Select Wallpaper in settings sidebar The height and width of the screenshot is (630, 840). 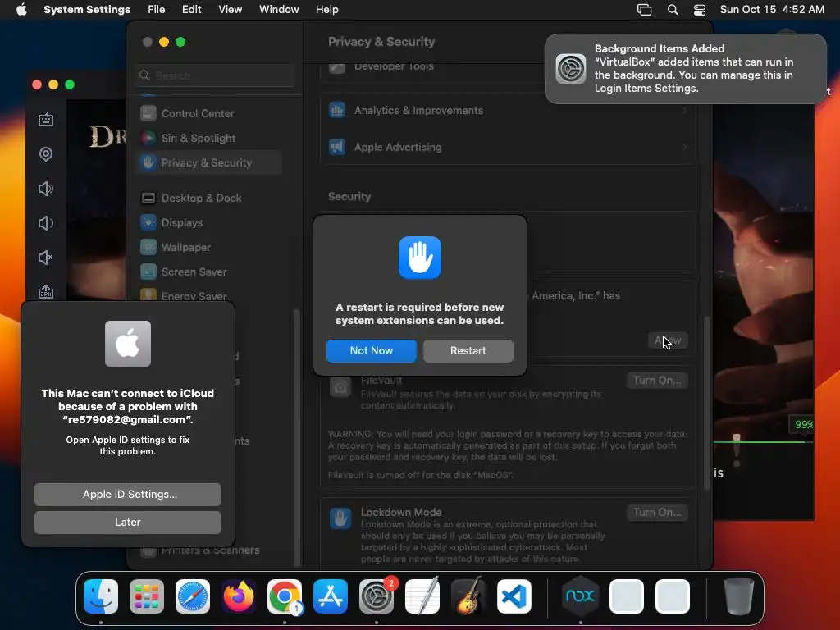pos(209,248)
